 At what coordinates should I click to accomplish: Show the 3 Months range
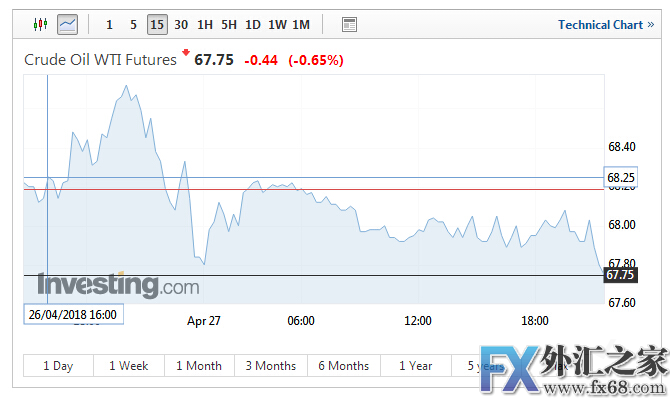[270, 366]
